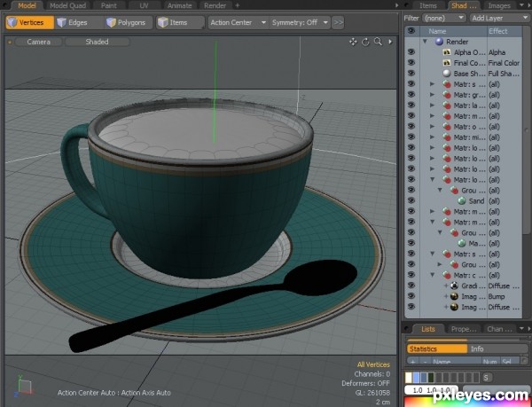Click the Base Shader white sphere icon
The image size is (532, 407).
coord(447,74)
